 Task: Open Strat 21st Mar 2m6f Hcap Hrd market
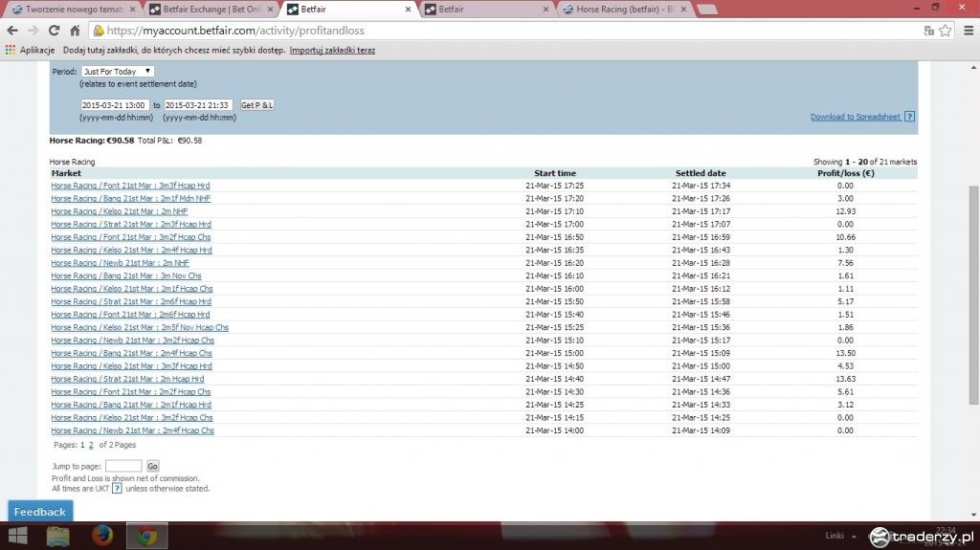[x=131, y=301]
